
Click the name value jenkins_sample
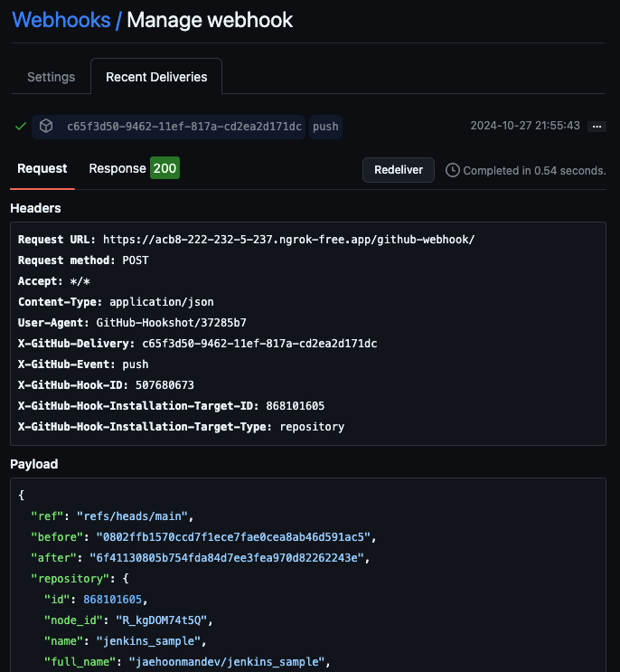coord(148,641)
